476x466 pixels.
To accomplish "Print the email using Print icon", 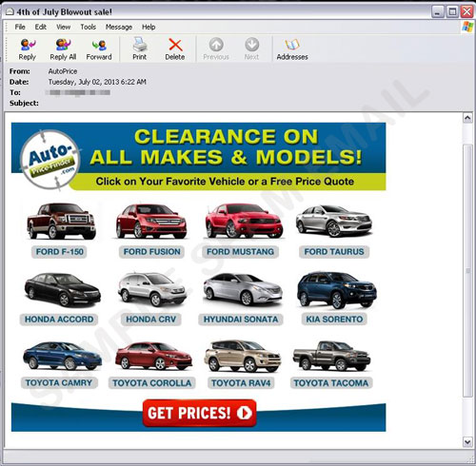I will click(x=139, y=49).
